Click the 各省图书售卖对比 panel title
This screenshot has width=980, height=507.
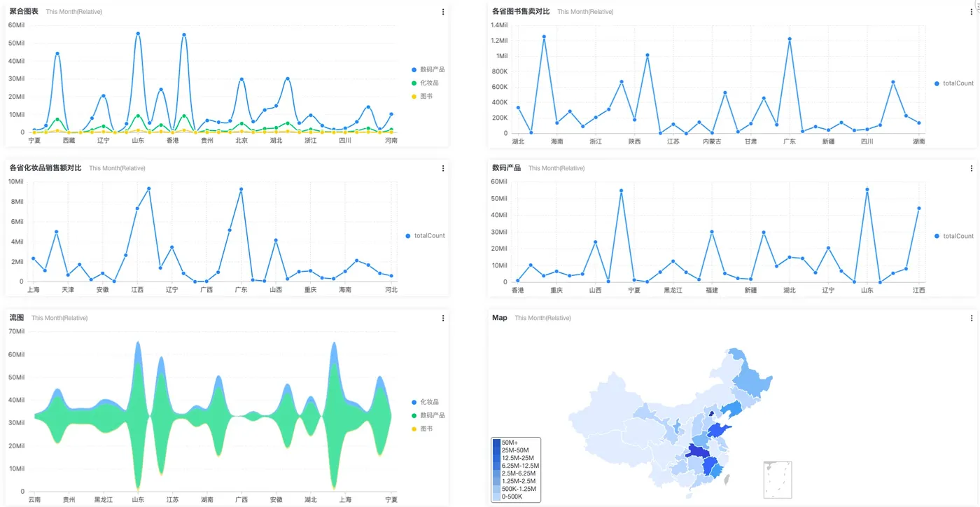point(521,12)
